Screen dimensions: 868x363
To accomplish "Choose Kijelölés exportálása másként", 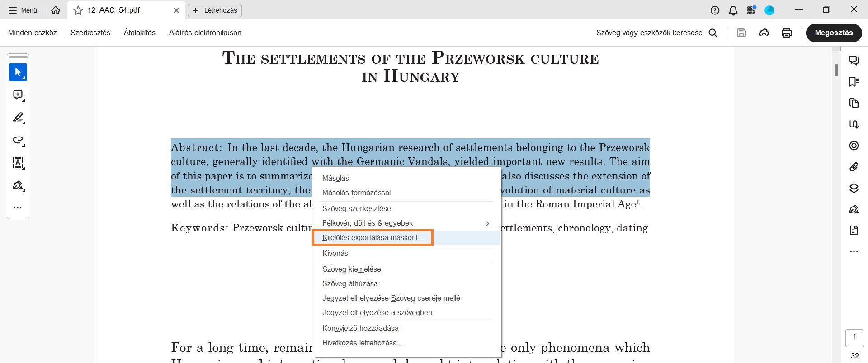I will 406,238.
